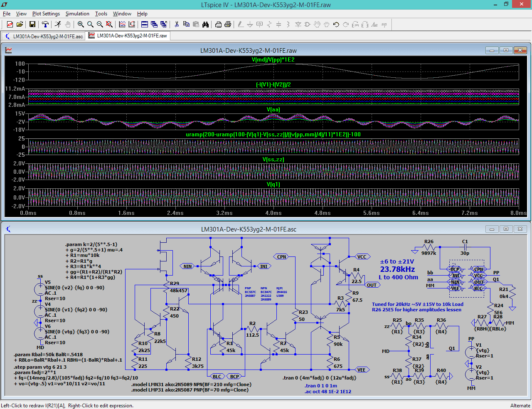Select the diode placement tool

298,24
